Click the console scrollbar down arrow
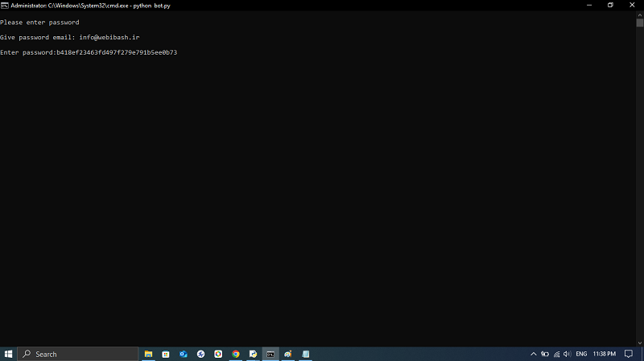 640,343
